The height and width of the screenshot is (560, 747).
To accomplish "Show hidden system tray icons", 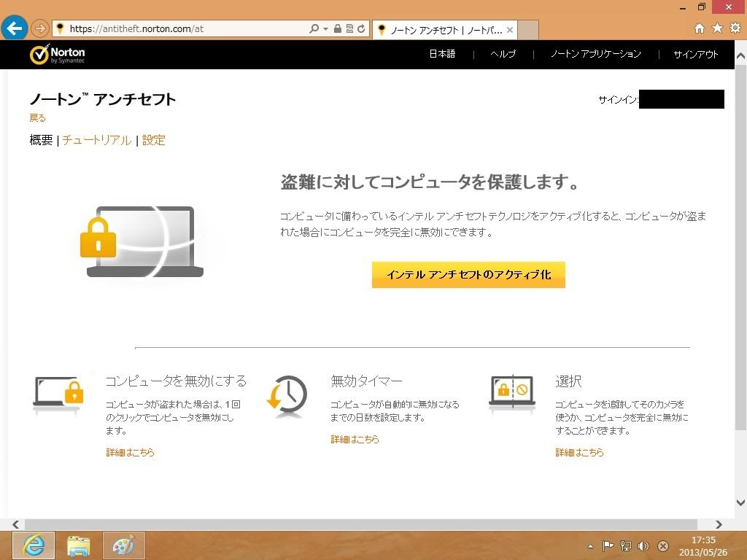I will [x=590, y=546].
